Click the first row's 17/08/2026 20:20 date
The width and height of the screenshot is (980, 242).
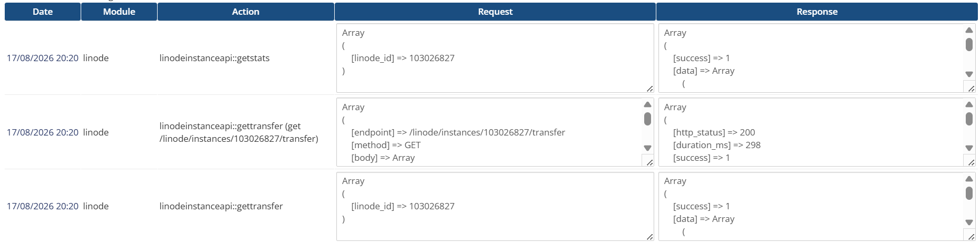pos(43,58)
